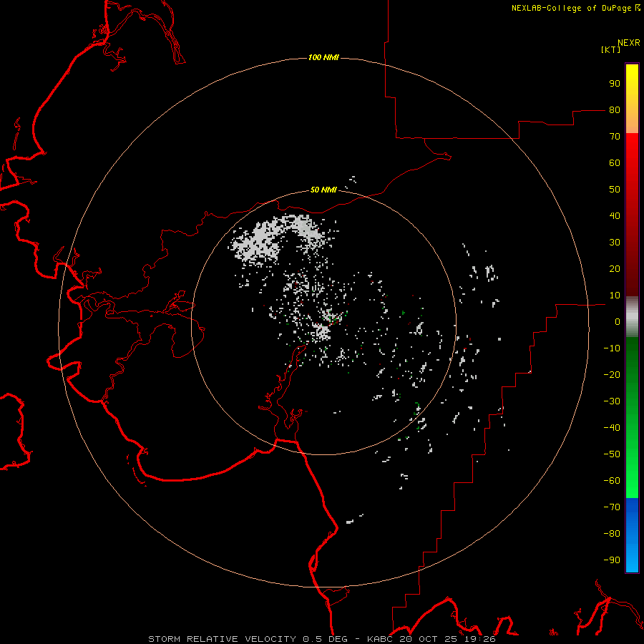The height and width of the screenshot is (644, 644).
Task: Click the yellow top band of color scale
Action: pyautogui.click(x=632, y=76)
